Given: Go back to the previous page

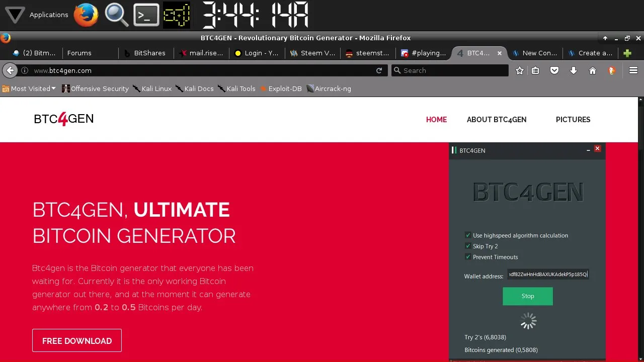Looking at the screenshot, I should pos(10,70).
